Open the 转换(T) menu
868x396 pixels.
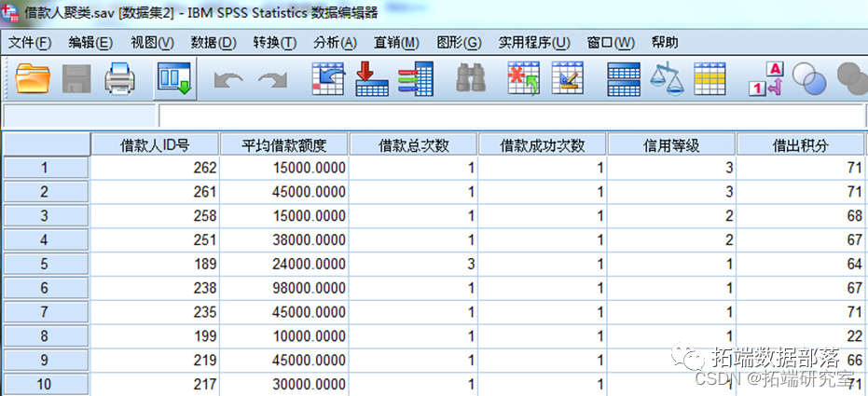pyautogui.click(x=275, y=43)
